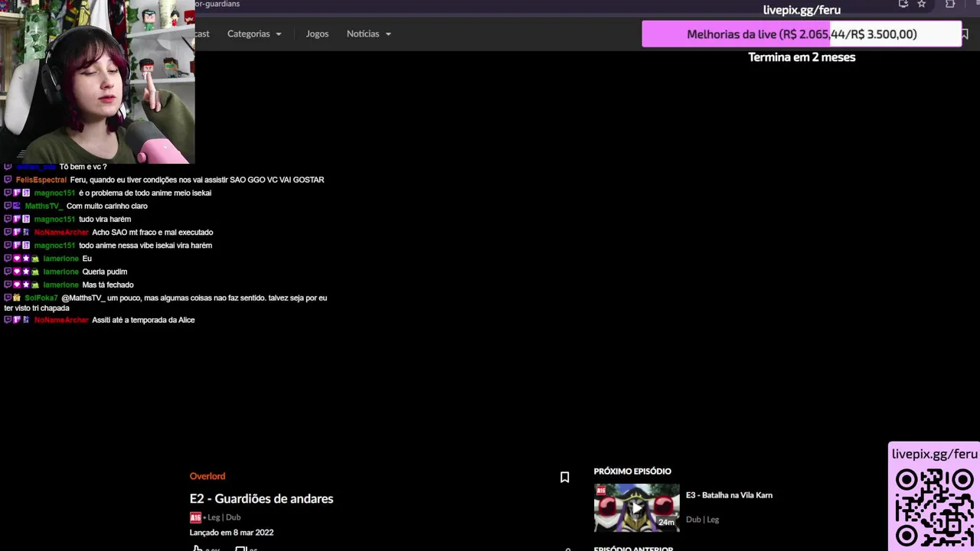This screenshot has height=551, width=980.
Task: Expand the Notícias dropdown menu
Action: 368,34
